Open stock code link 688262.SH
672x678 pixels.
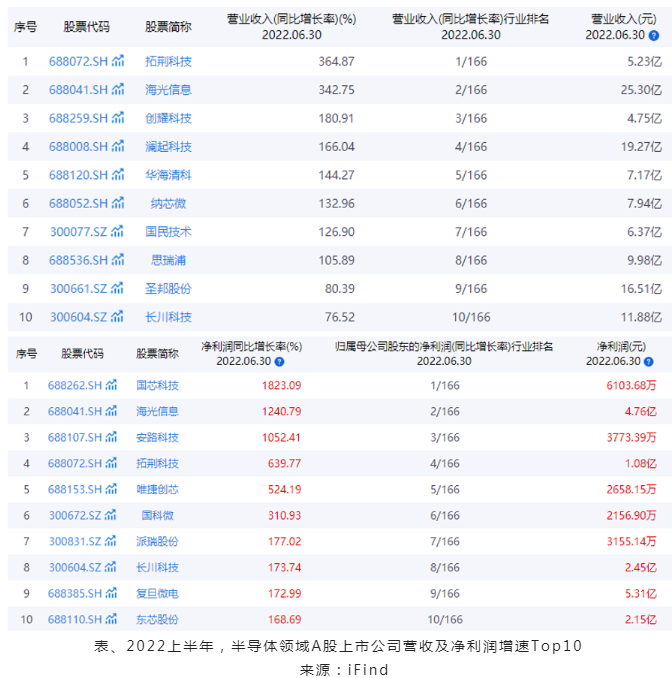(x=75, y=385)
